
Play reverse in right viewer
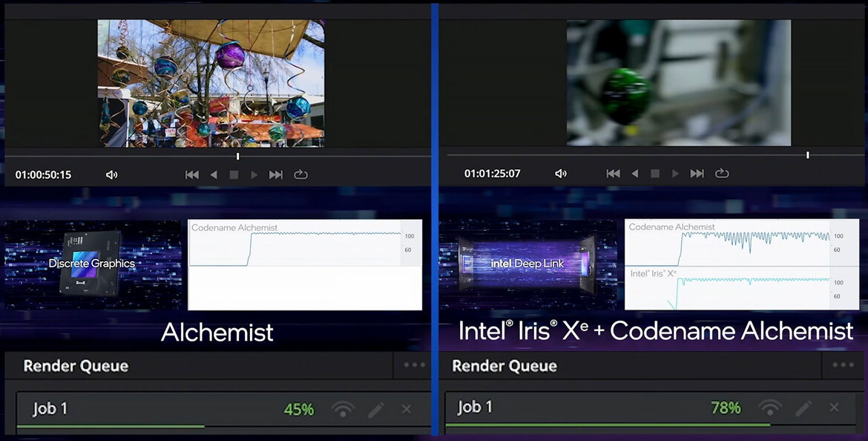point(635,174)
